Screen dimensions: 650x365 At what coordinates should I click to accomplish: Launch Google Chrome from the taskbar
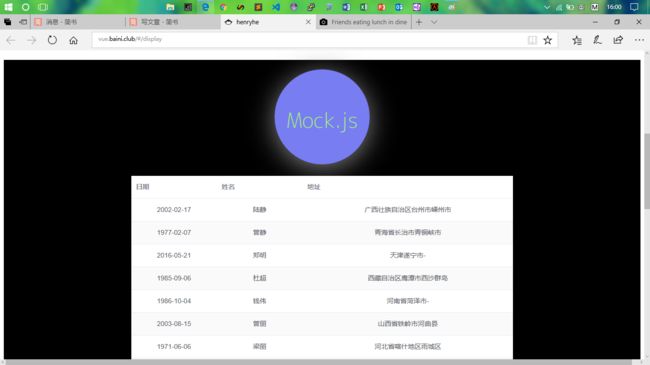(223, 7)
